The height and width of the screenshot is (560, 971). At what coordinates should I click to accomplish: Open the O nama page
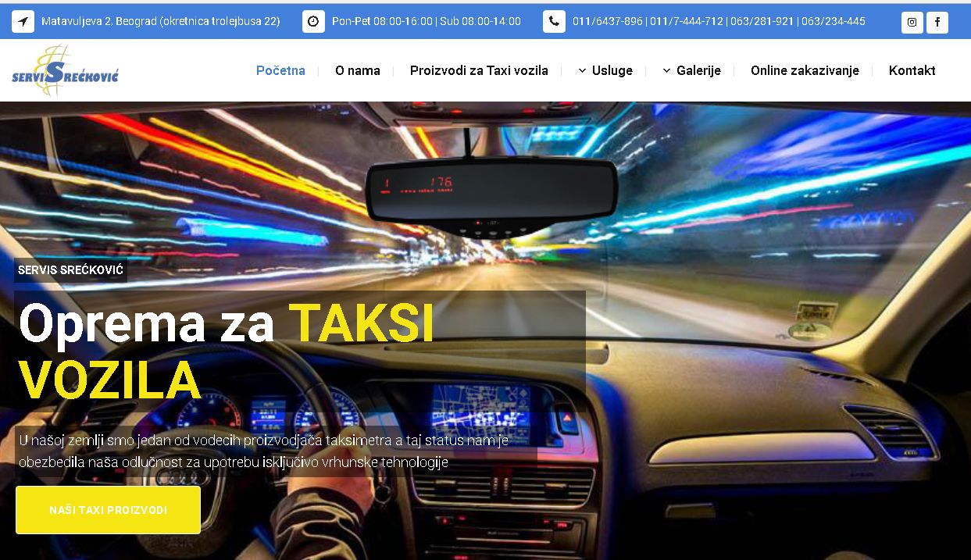coord(358,70)
